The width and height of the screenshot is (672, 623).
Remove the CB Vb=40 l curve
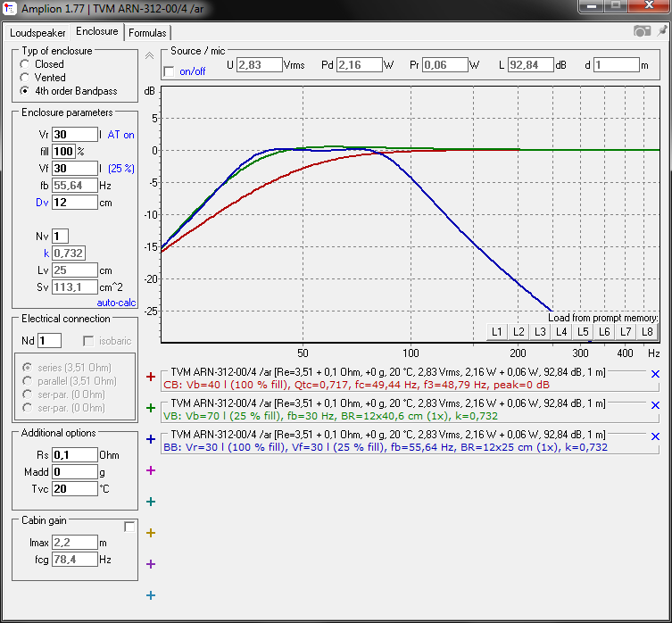tap(655, 374)
